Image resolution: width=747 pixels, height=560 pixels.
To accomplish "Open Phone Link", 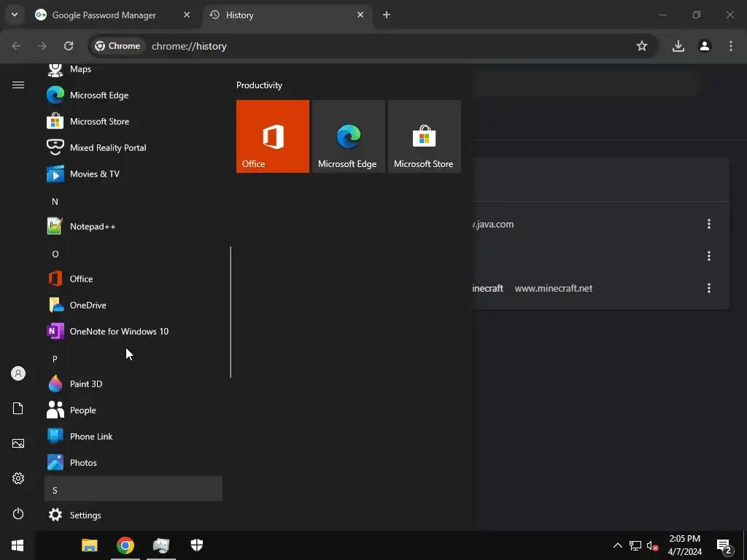I will tap(133, 436).
